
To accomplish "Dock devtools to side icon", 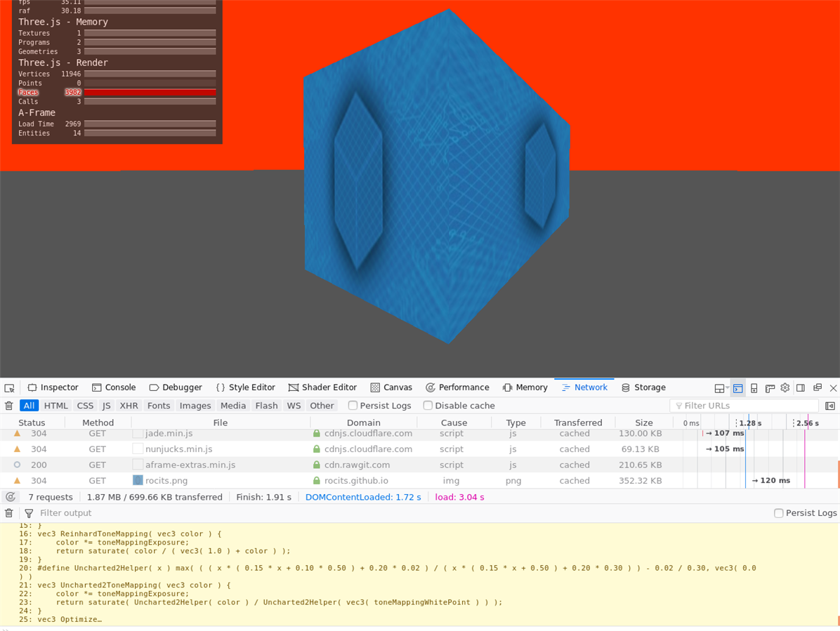I will coord(801,388).
